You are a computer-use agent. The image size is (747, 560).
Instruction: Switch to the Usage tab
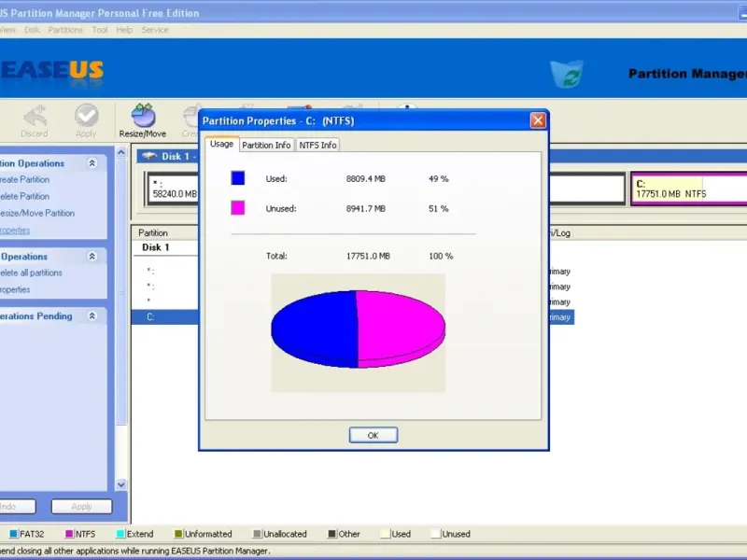point(221,144)
